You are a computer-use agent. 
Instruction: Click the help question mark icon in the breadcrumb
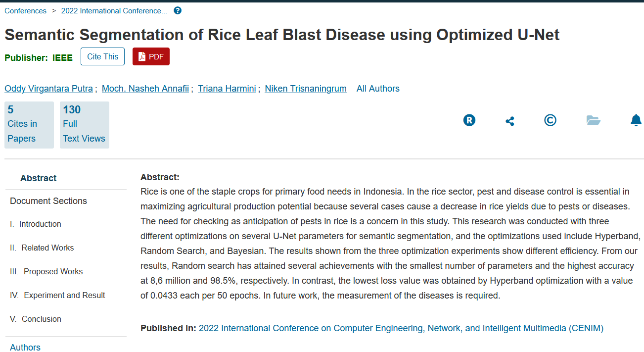(x=178, y=10)
